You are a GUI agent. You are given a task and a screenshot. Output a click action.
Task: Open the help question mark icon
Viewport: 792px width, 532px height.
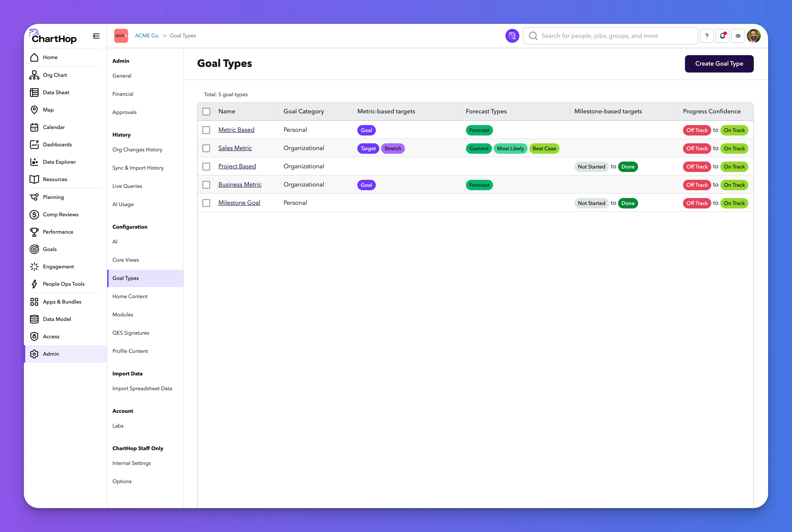[706, 36]
